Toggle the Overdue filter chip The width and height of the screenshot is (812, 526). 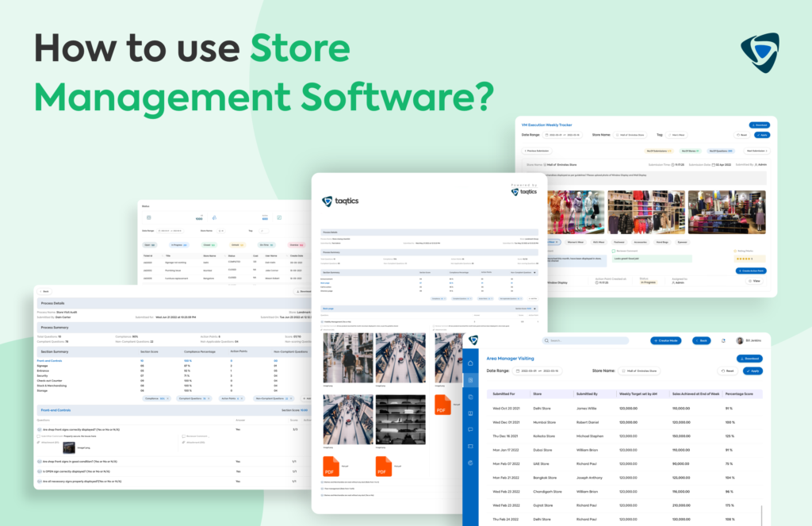296,244
